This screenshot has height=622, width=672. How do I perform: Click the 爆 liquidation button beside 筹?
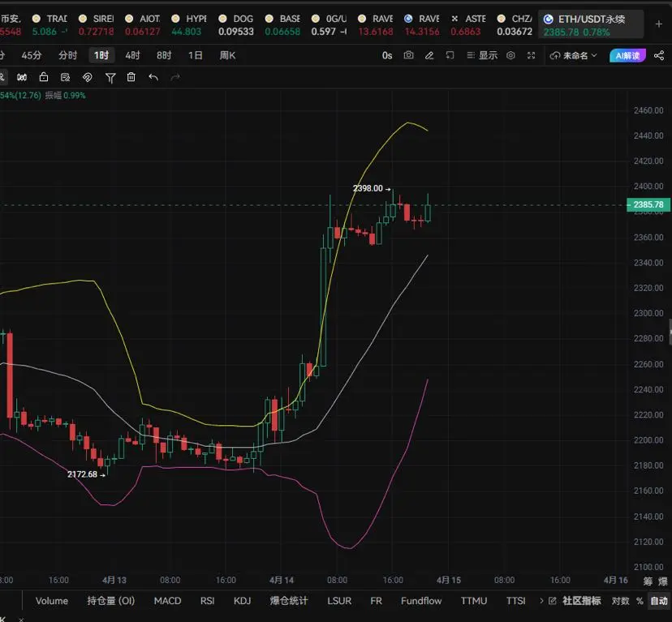pos(662,581)
